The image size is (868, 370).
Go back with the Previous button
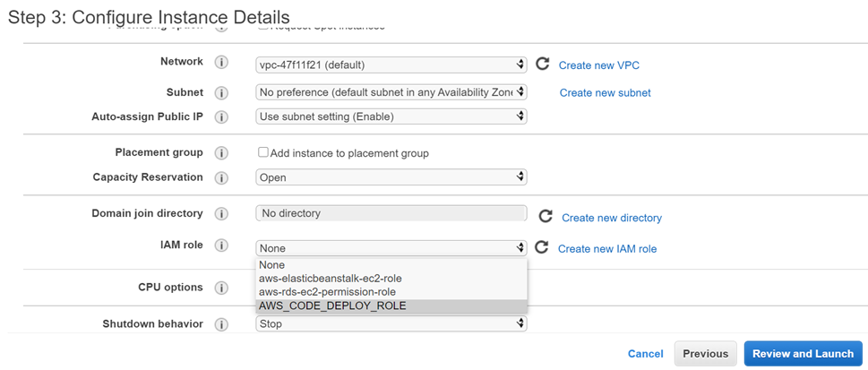click(x=705, y=354)
